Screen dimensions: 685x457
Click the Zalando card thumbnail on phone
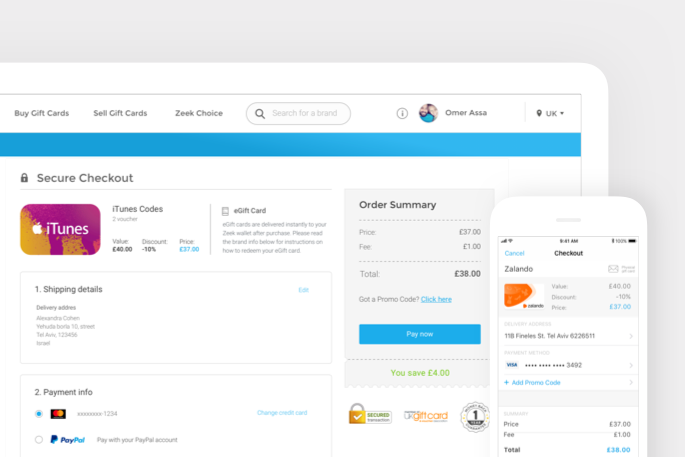tap(524, 296)
